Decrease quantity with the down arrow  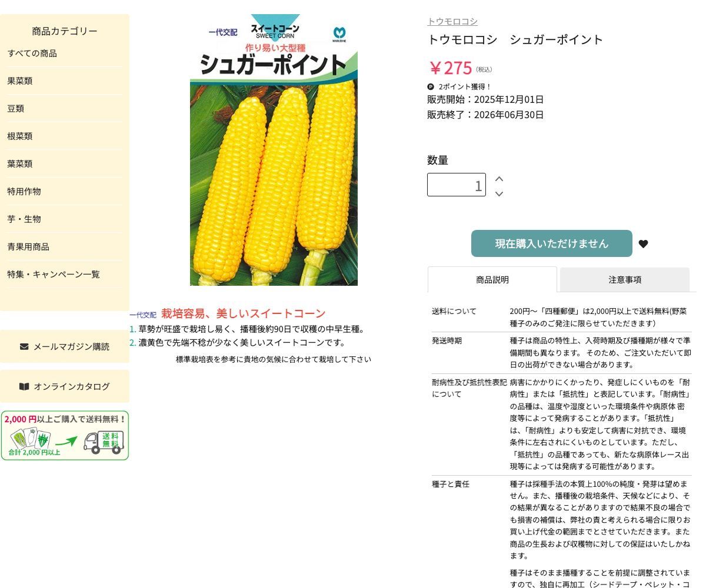tap(499, 193)
